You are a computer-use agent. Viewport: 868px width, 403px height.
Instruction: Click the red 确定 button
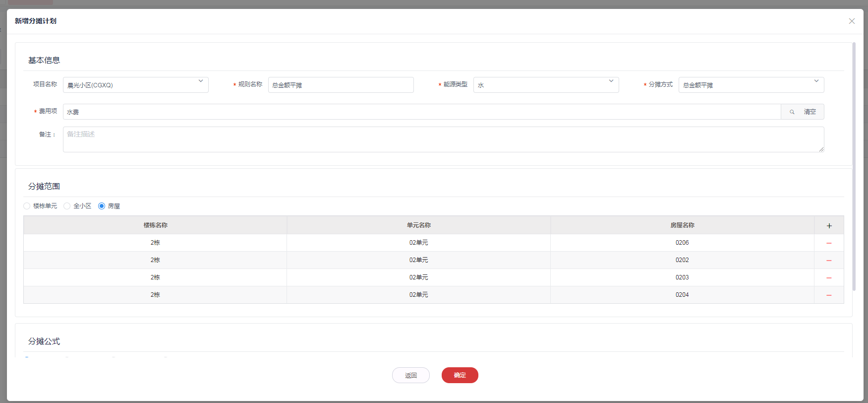460,375
